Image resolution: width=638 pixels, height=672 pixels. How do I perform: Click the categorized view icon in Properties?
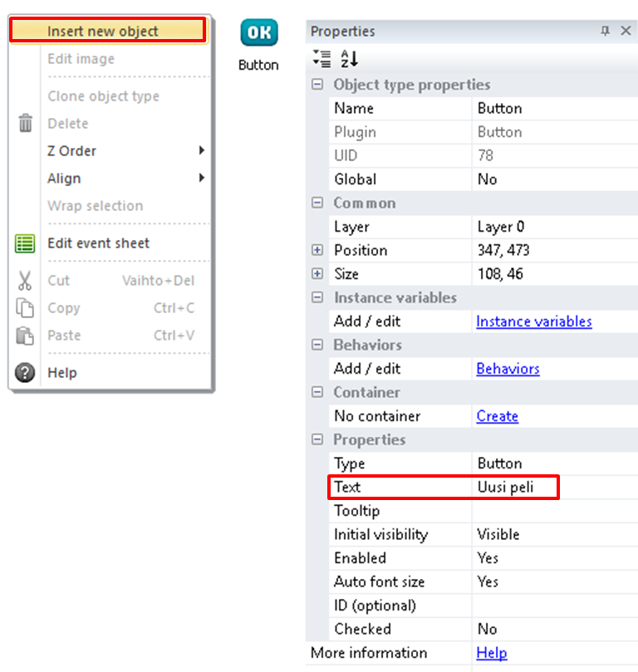[x=321, y=58]
